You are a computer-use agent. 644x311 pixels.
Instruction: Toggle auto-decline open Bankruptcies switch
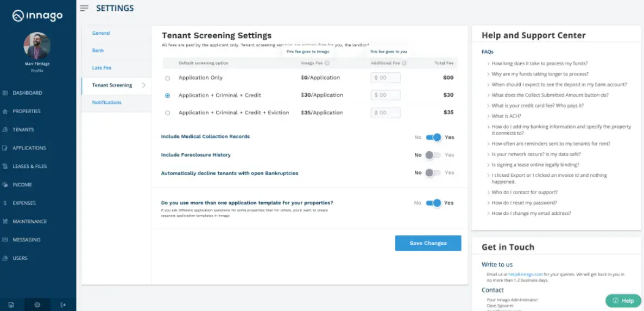433,173
